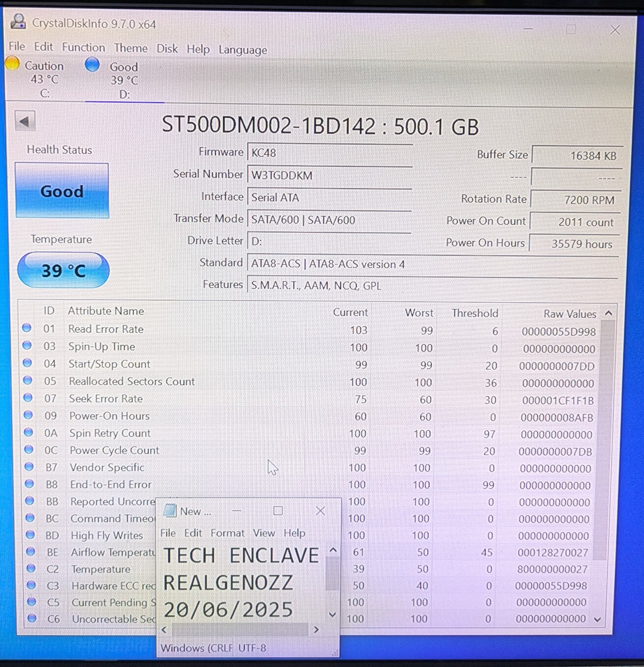Click the Attribute Name column header

(x=106, y=311)
